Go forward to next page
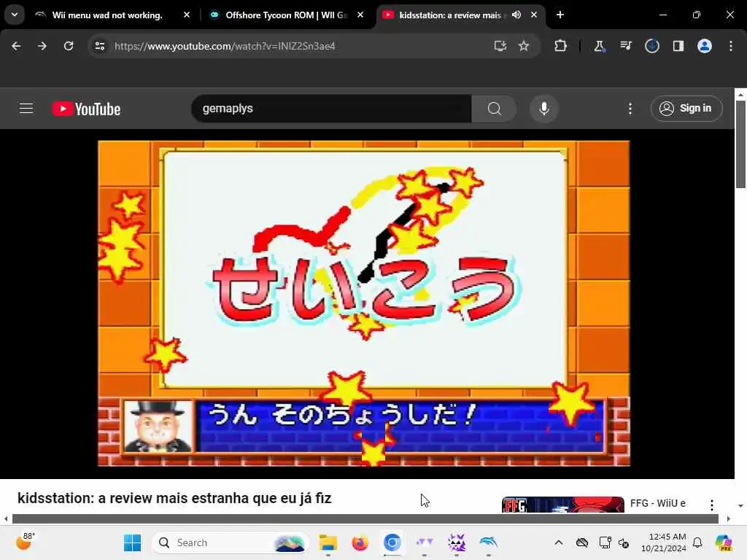Screen dimensions: 747x560 (x=42, y=46)
